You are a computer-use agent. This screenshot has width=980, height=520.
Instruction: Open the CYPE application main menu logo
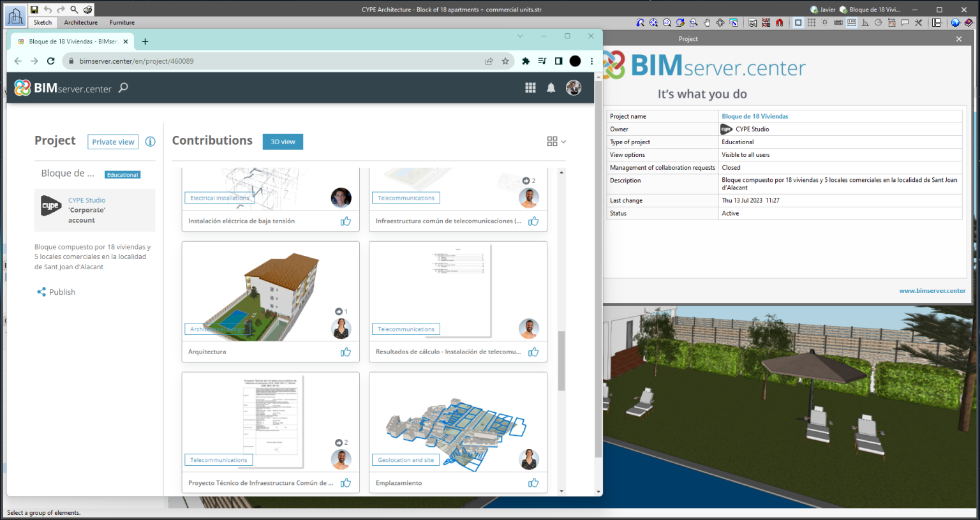coord(15,16)
